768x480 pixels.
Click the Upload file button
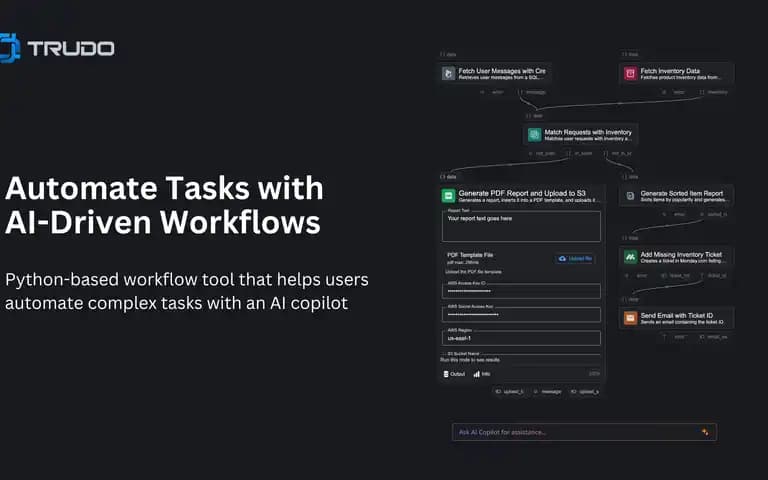(x=576, y=258)
